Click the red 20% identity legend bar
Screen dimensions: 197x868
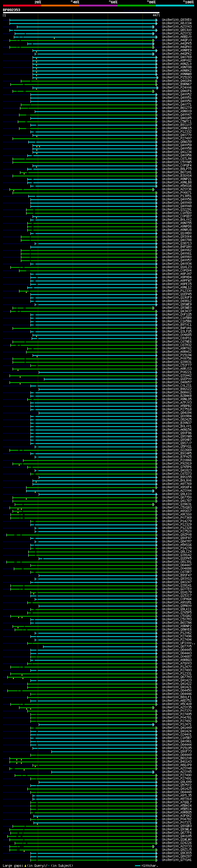point(22,6)
